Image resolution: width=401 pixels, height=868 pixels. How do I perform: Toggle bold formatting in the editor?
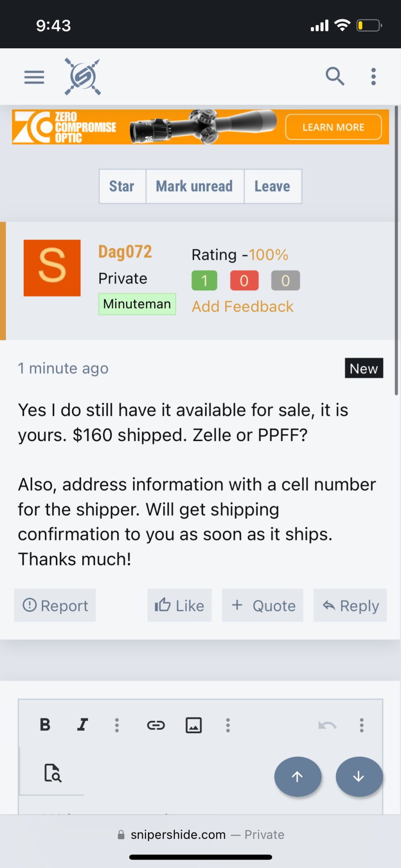coord(45,725)
